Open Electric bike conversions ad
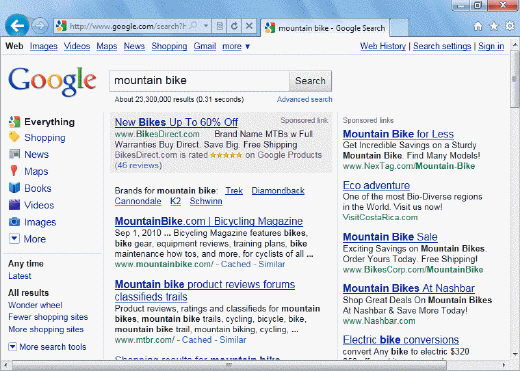 pyautogui.click(x=401, y=340)
